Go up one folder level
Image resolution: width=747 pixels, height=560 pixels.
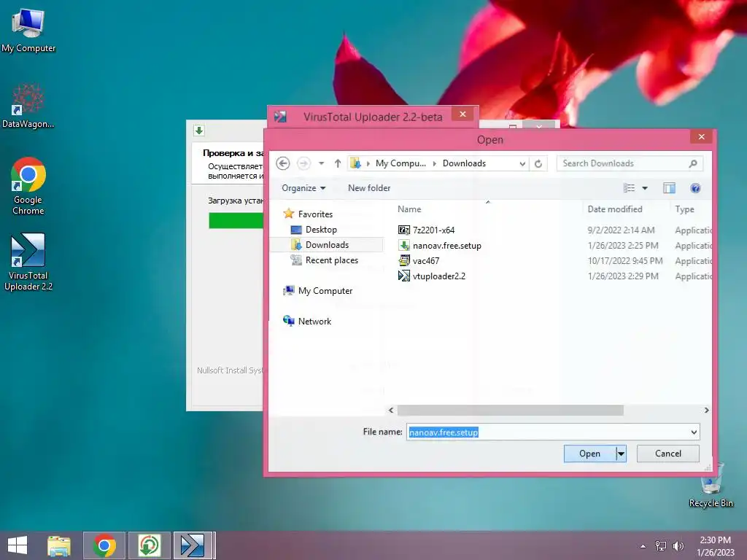coord(338,163)
